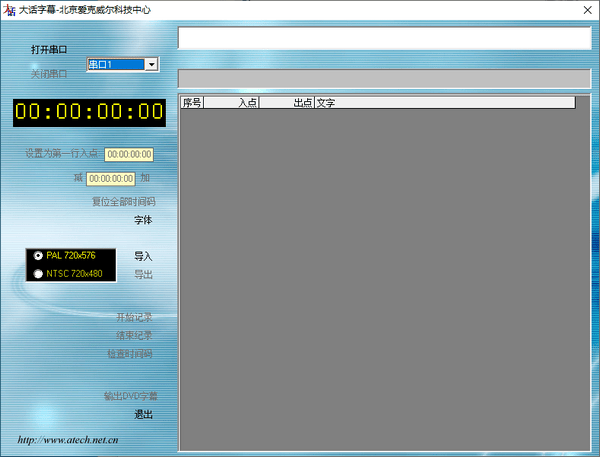Click the 出点 column header
Screen dimensions: 600x457
[286, 102]
